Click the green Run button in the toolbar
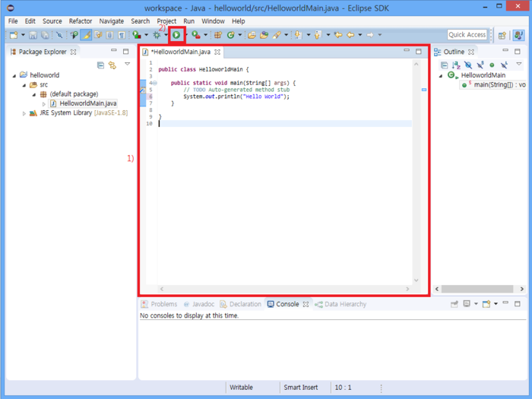This screenshot has height=399, width=532. (x=176, y=35)
